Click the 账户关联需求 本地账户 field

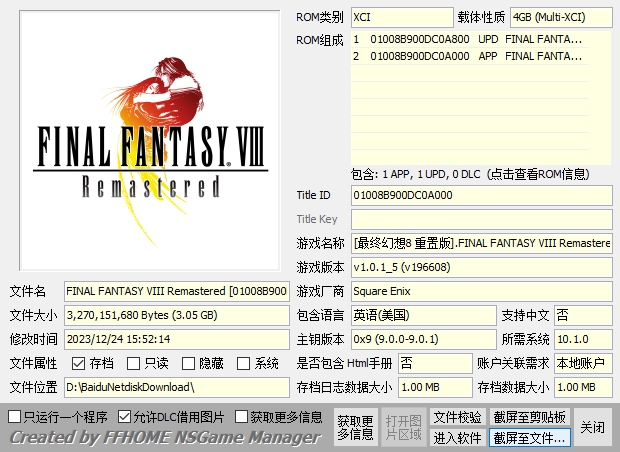pos(583,363)
